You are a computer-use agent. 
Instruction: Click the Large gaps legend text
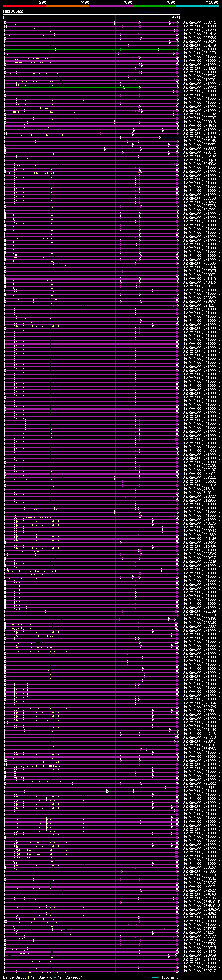43,977
